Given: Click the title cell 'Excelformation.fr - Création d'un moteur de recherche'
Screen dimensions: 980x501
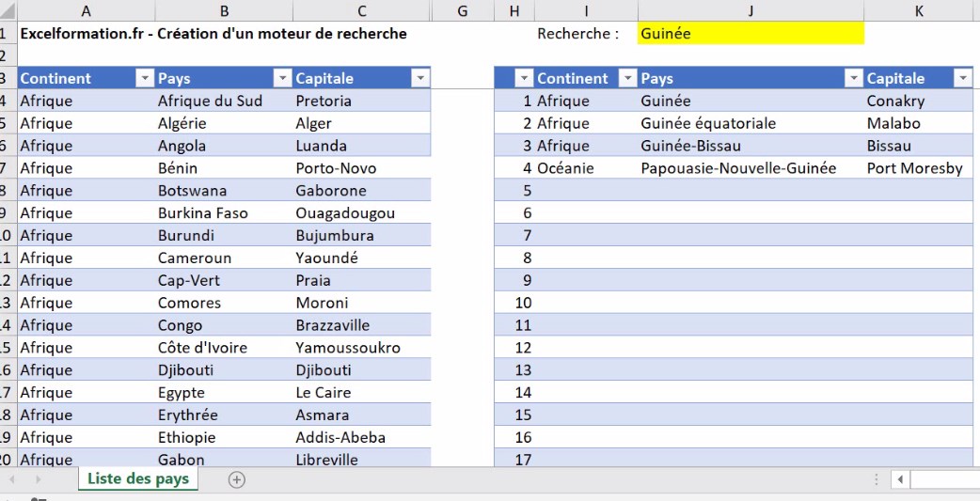Looking at the screenshot, I should (213, 34).
